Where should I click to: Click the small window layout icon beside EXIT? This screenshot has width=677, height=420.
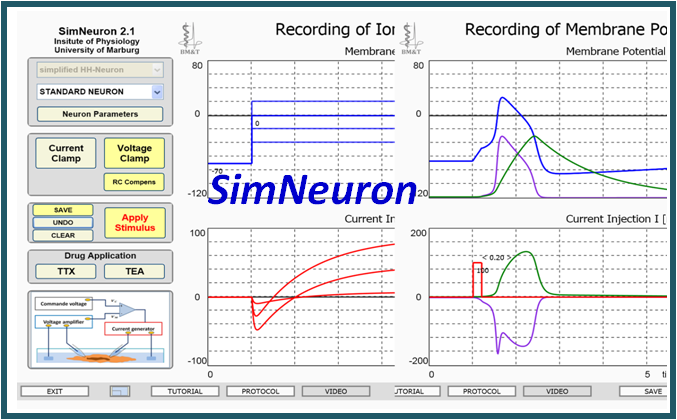pyautogui.click(x=120, y=392)
